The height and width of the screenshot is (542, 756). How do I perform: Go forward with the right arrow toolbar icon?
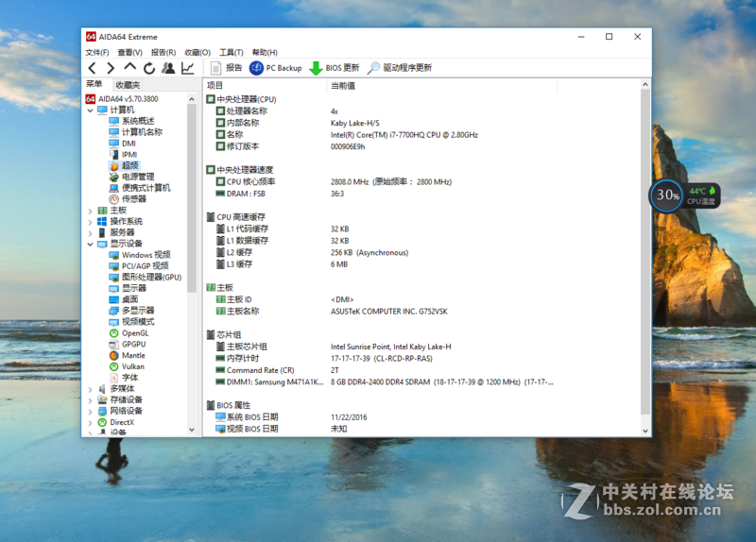(111, 68)
